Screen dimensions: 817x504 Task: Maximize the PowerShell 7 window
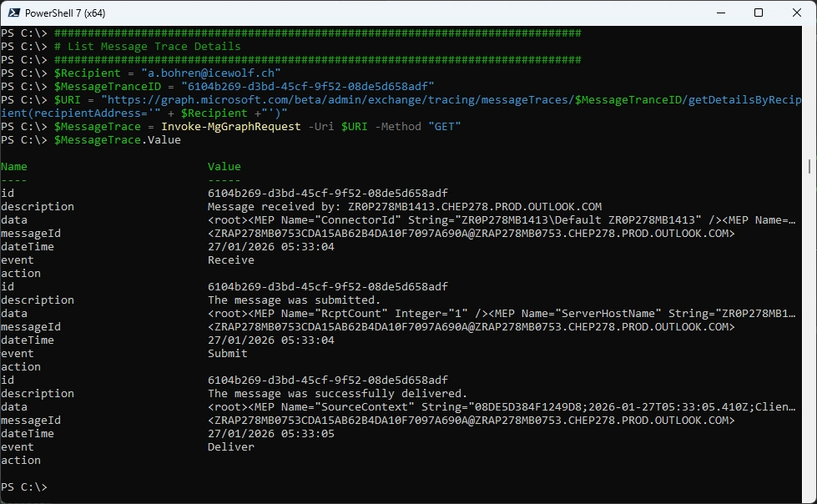click(x=758, y=13)
